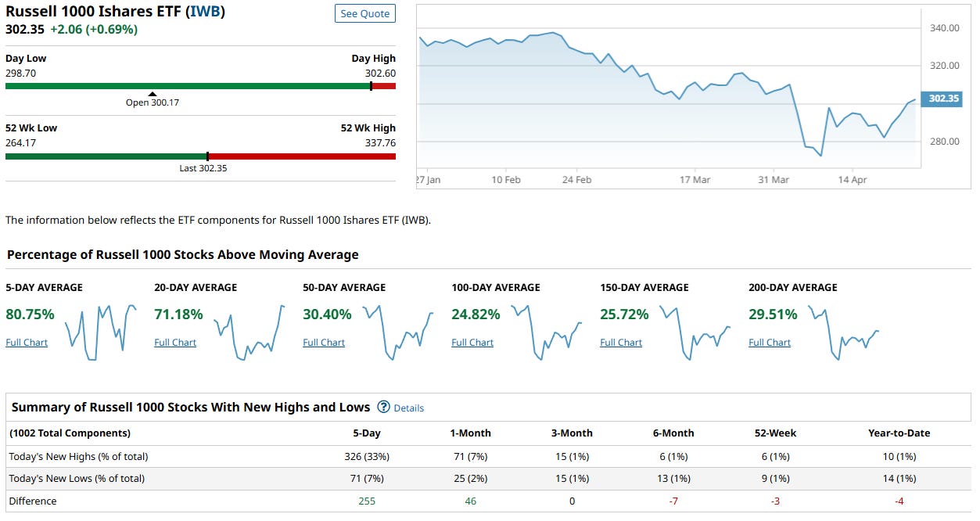Click the 52 Wk High 337.76 value

(x=380, y=142)
